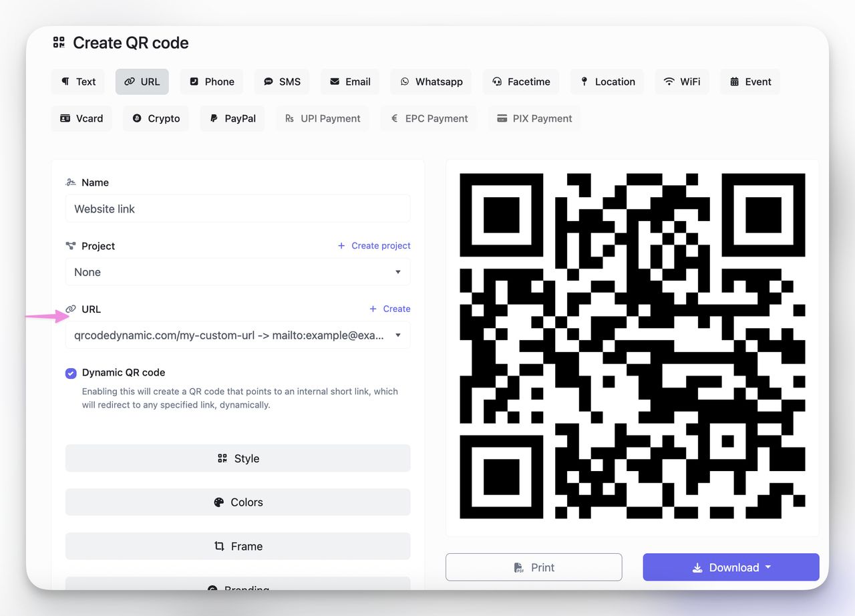Open the Project dropdown showing None
The width and height of the screenshot is (855, 616).
tap(238, 272)
